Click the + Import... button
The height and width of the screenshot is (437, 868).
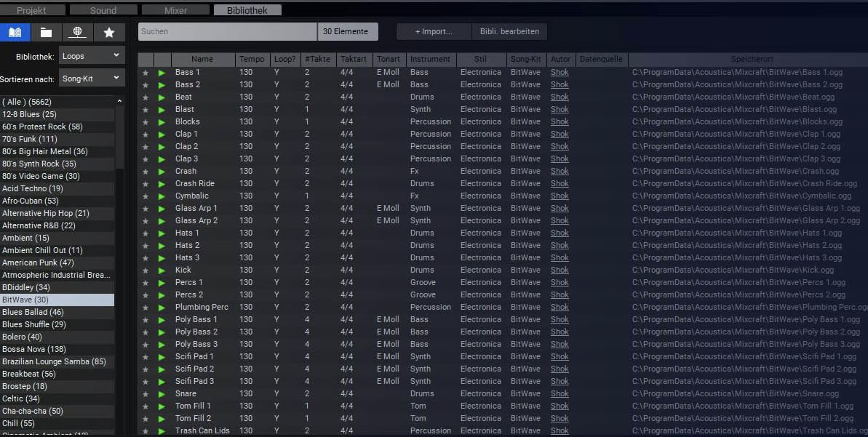(434, 31)
